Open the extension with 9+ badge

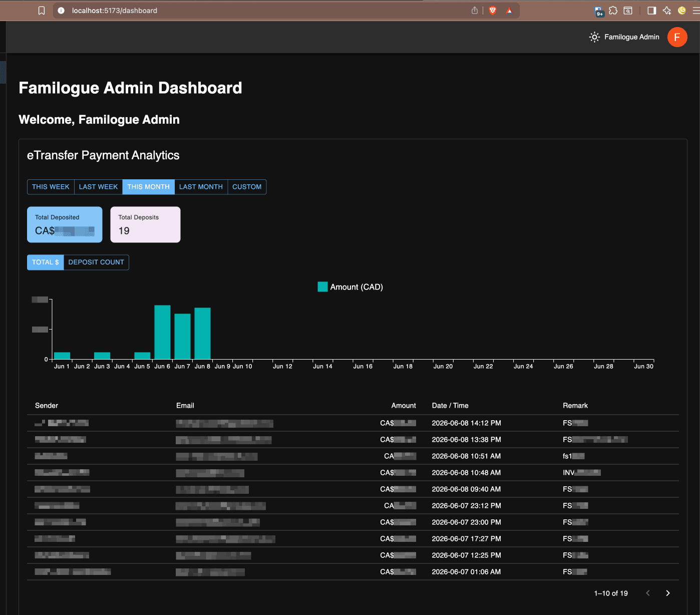tap(598, 11)
